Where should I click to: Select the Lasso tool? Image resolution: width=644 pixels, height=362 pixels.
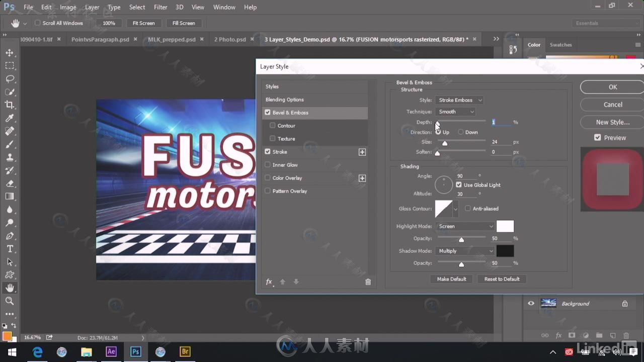(x=10, y=79)
